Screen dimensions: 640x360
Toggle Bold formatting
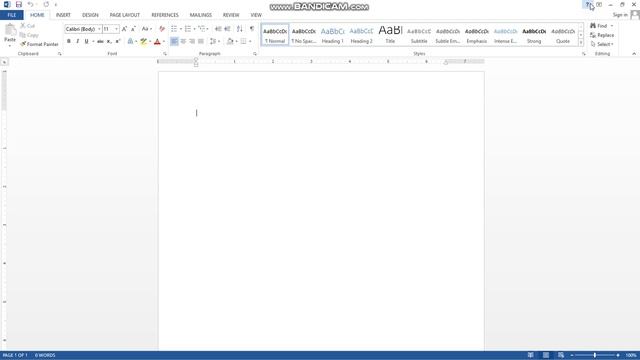click(x=69, y=41)
